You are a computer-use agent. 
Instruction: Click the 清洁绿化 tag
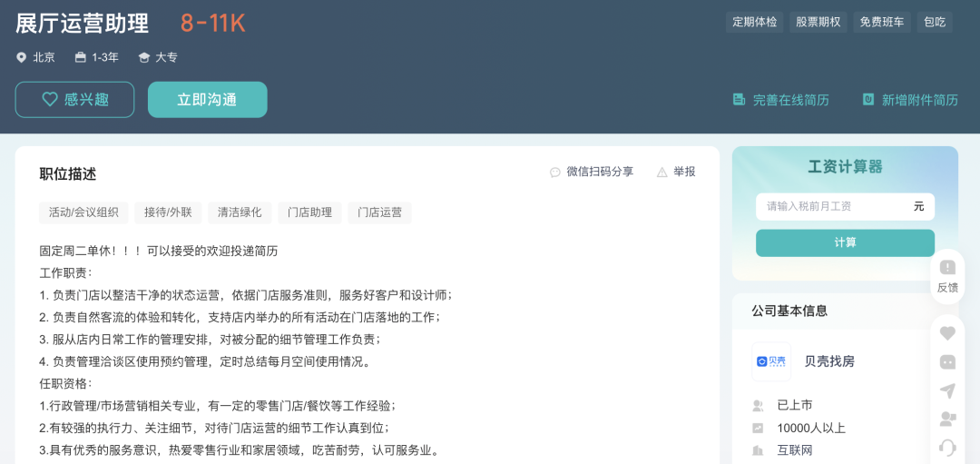(x=240, y=212)
